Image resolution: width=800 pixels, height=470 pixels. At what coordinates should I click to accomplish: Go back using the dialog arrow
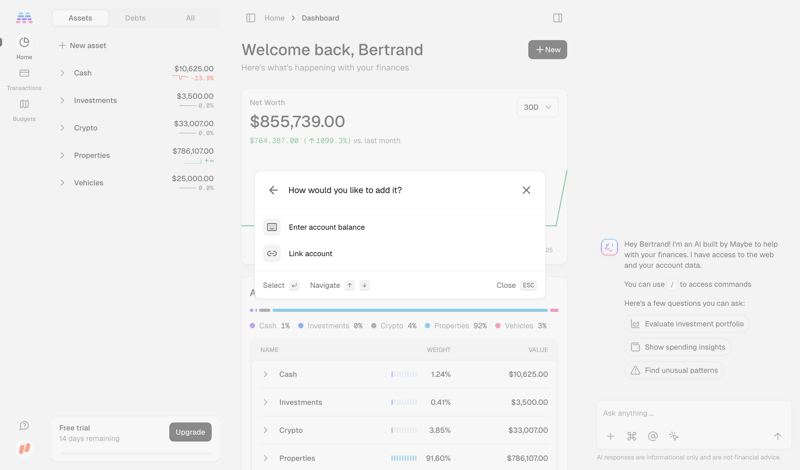coord(273,190)
